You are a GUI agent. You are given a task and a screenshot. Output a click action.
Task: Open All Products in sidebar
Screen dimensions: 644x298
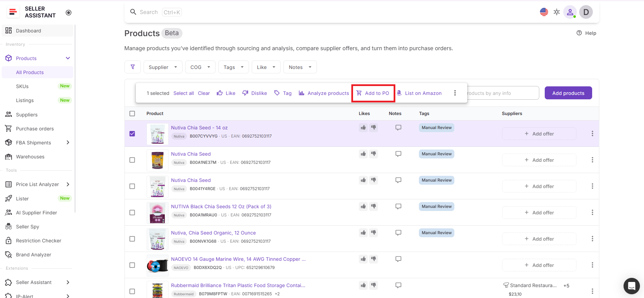38,72
